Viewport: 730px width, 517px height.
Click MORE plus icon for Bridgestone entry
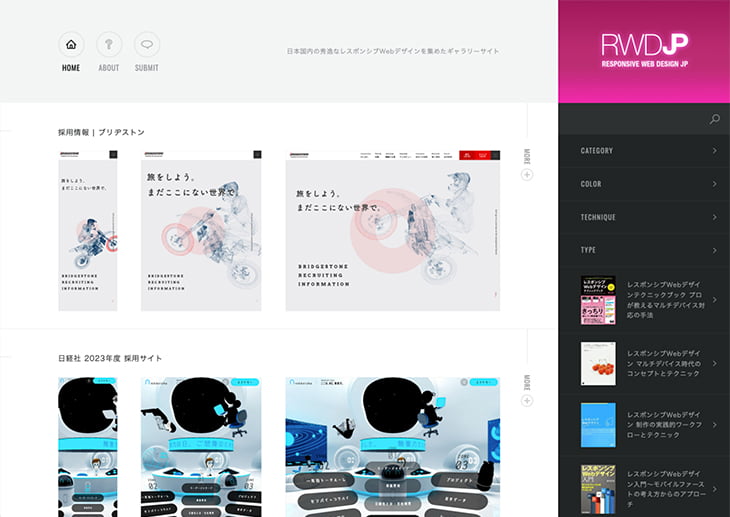[x=527, y=175]
